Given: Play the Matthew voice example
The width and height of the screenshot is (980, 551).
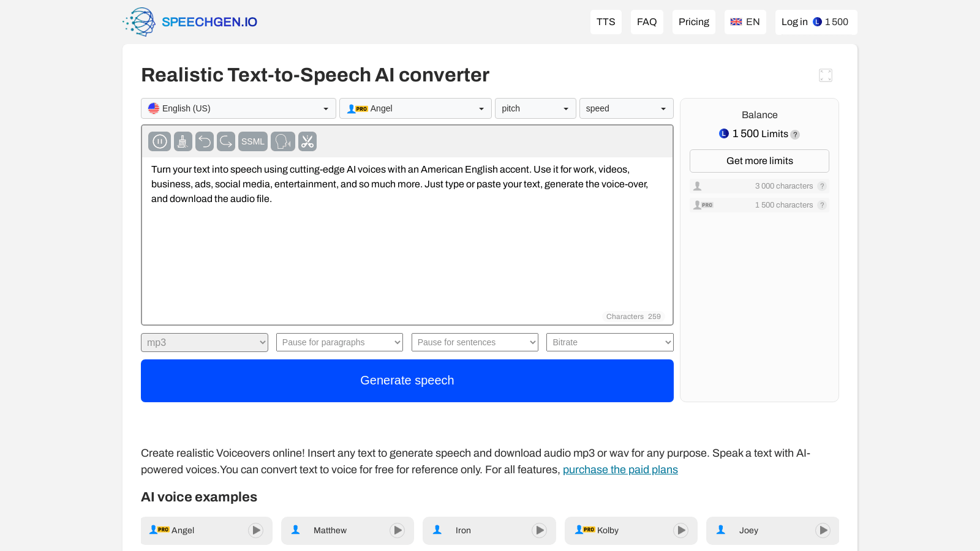Looking at the screenshot, I should (398, 530).
